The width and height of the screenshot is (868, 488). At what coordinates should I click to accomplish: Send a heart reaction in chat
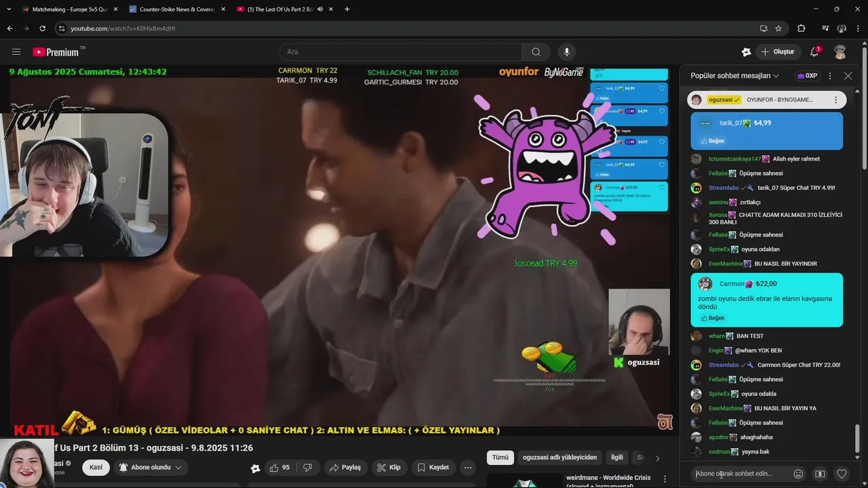click(842, 474)
